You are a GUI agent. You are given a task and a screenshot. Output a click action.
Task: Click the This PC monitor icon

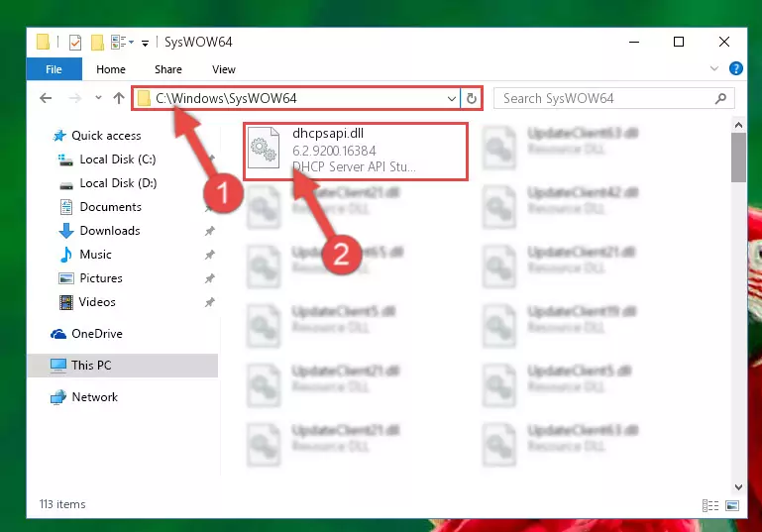[x=58, y=366]
